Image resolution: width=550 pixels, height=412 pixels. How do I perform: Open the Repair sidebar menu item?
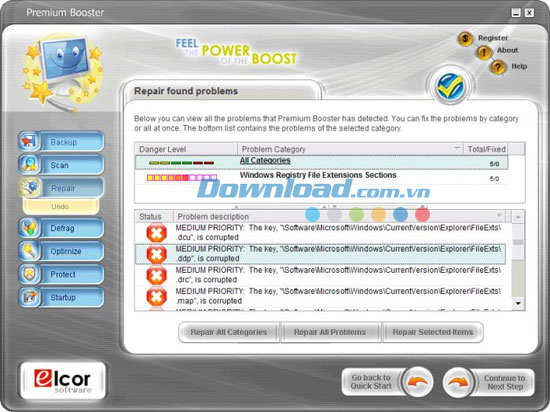click(x=61, y=188)
